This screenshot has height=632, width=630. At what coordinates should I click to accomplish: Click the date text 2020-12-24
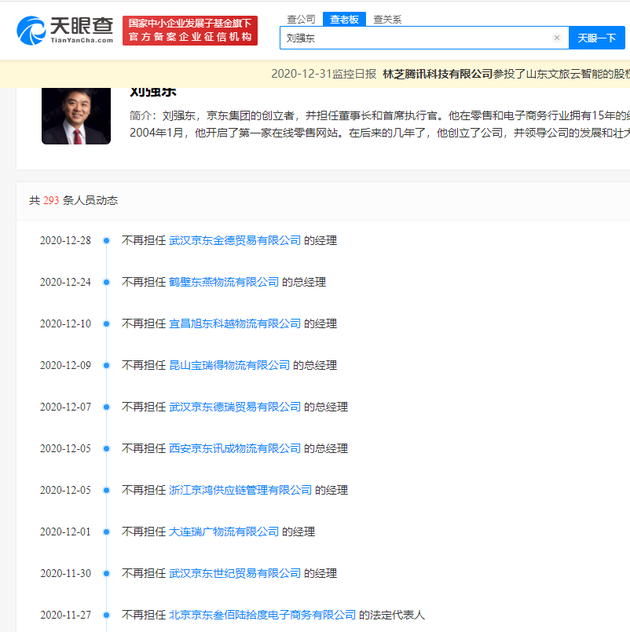(65, 282)
